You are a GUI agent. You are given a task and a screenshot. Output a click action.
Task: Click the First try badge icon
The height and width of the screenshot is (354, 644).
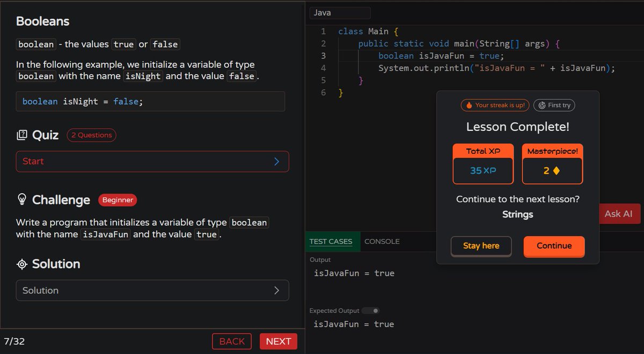point(542,106)
